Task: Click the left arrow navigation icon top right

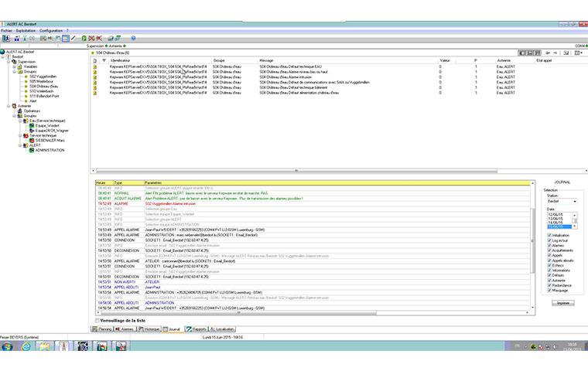Action: (x=548, y=53)
